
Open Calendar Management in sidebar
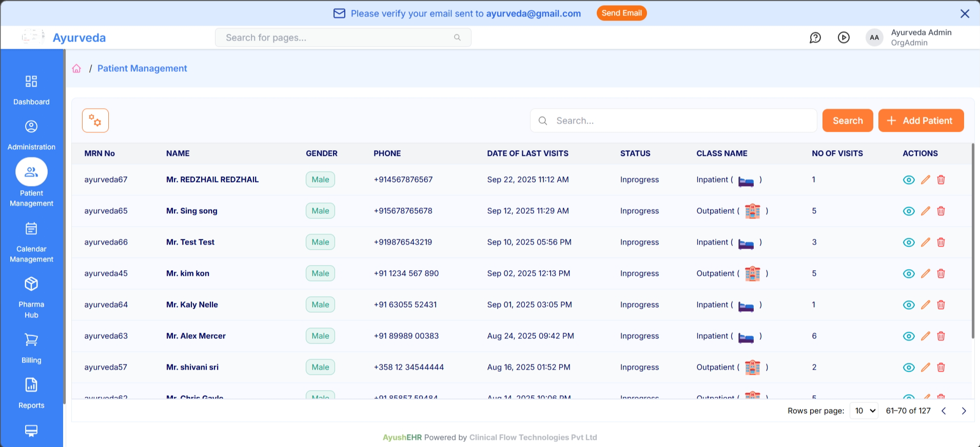click(31, 242)
